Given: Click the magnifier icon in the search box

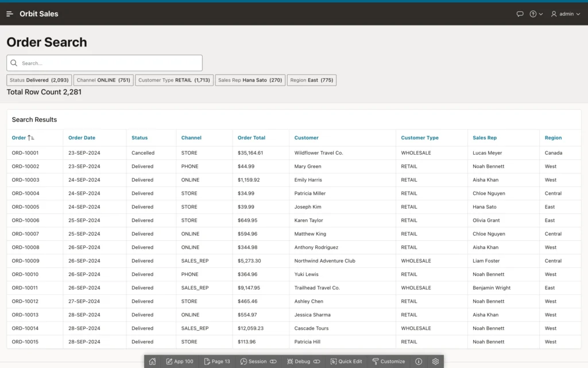Looking at the screenshot, I should 14,63.
